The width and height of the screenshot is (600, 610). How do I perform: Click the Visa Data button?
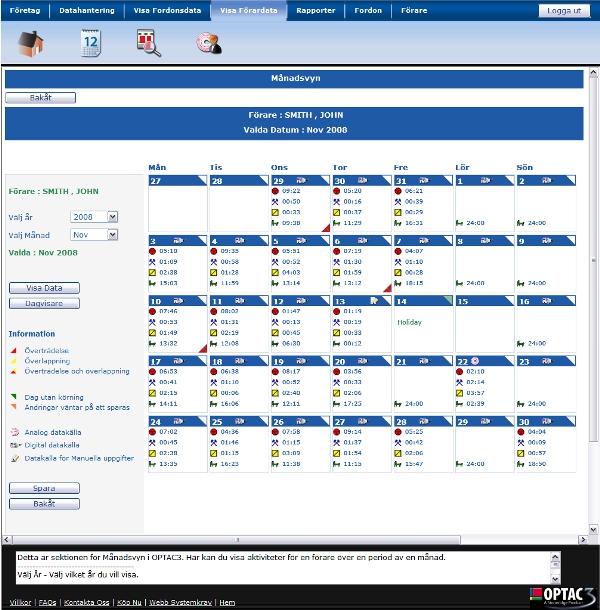coord(44,288)
